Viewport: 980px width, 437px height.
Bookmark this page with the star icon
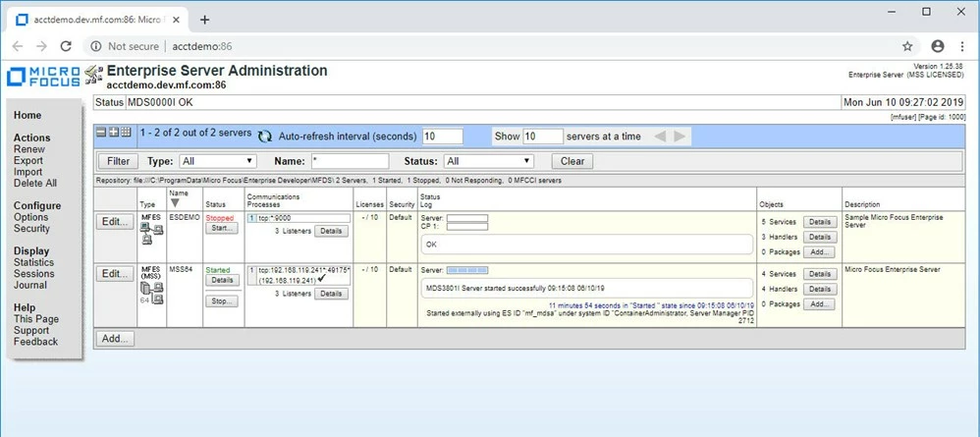click(x=907, y=46)
